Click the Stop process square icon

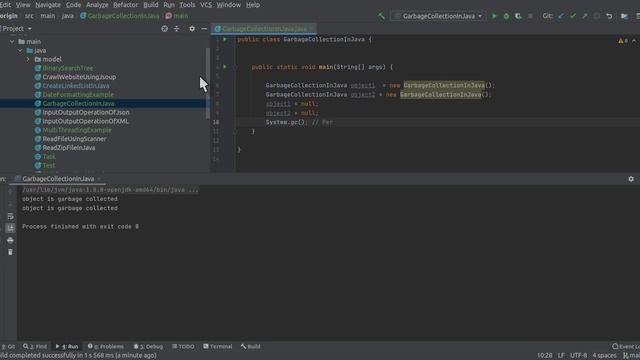[530, 16]
